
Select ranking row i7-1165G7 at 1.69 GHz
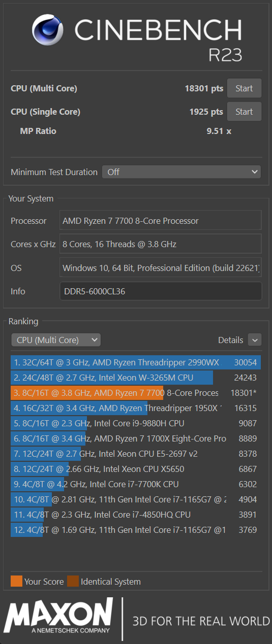pos(136,530)
